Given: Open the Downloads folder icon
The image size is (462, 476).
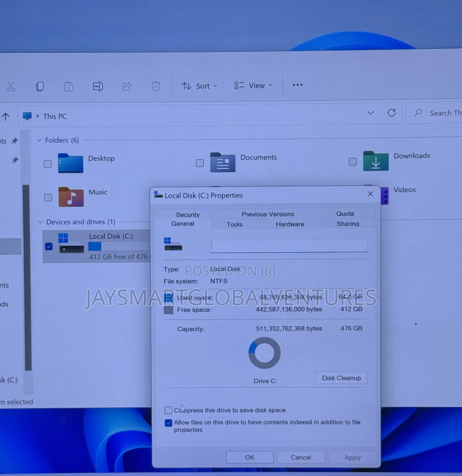Looking at the screenshot, I should click(376, 161).
